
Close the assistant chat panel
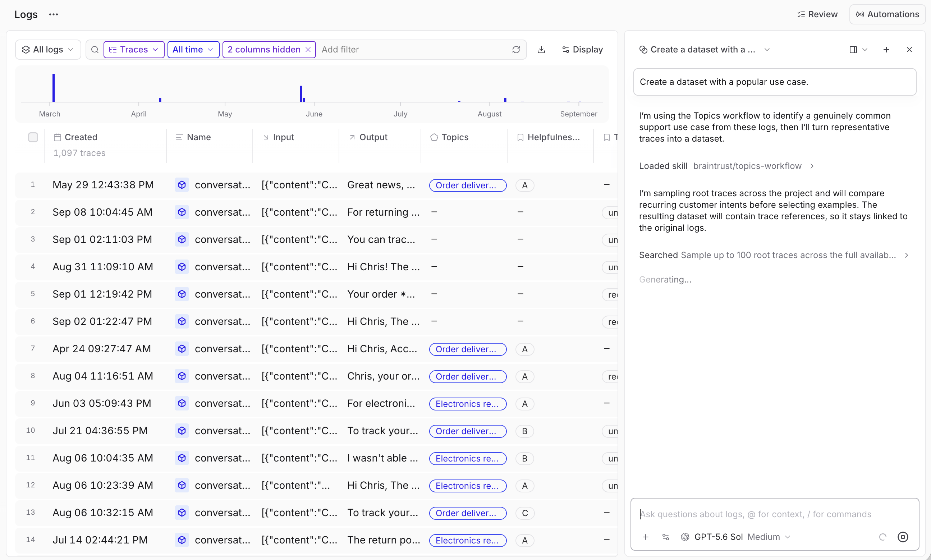909,50
